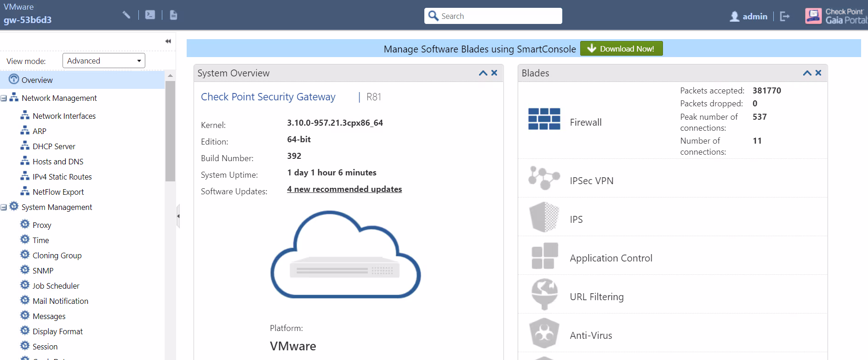
Task: Open the Time settings page
Action: [x=41, y=240]
